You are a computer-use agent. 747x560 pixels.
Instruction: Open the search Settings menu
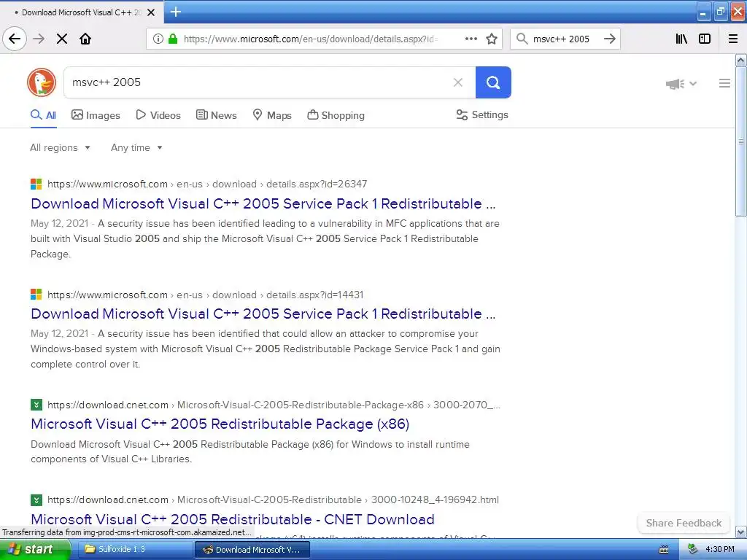click(x=482, y=114)
